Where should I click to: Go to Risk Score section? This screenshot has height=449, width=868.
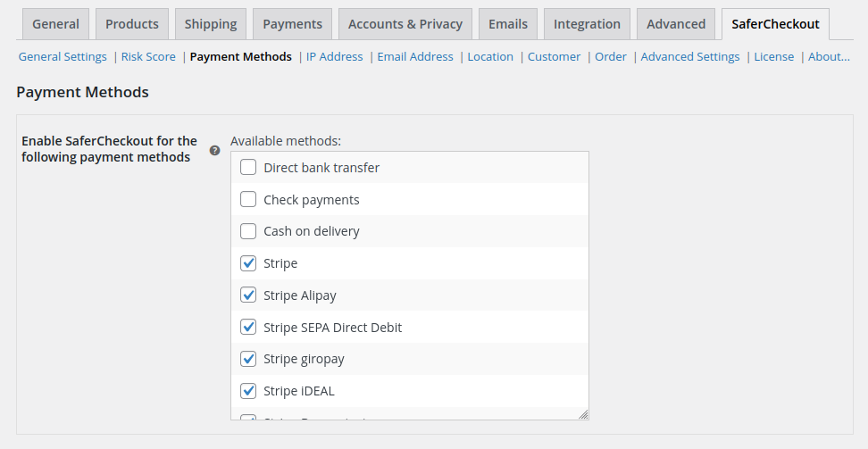click(148, 56)
